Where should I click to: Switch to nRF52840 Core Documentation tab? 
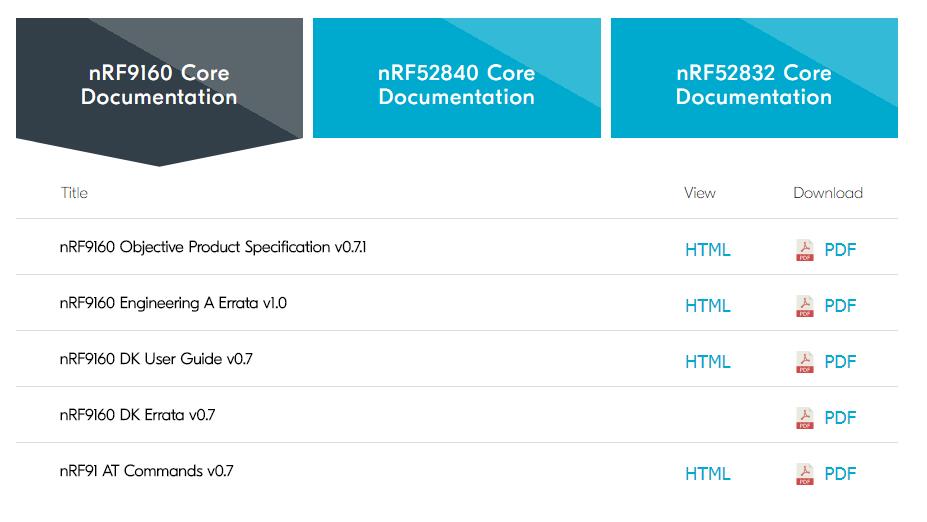tap(456, 85)
